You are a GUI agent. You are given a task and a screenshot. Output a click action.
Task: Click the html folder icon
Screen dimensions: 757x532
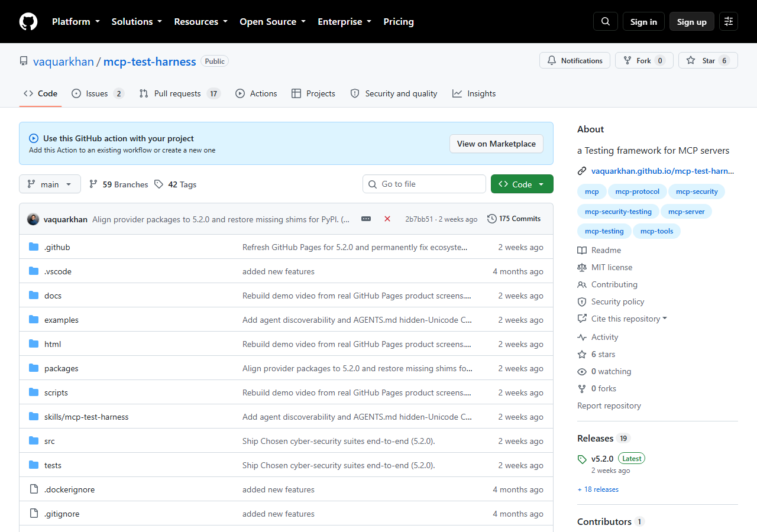click(x=34, y=344)
